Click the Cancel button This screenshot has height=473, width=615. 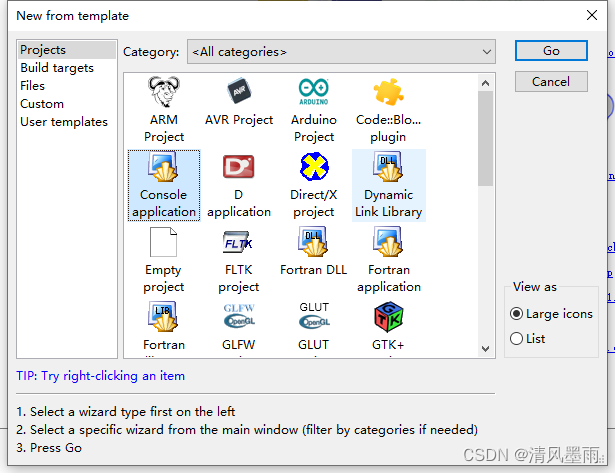pyautogui.click(x=551, y=82)
